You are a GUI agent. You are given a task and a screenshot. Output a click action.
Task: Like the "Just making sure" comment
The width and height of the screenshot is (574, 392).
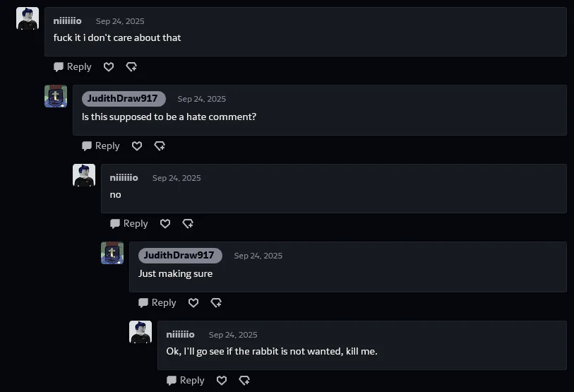coord(193,303)
